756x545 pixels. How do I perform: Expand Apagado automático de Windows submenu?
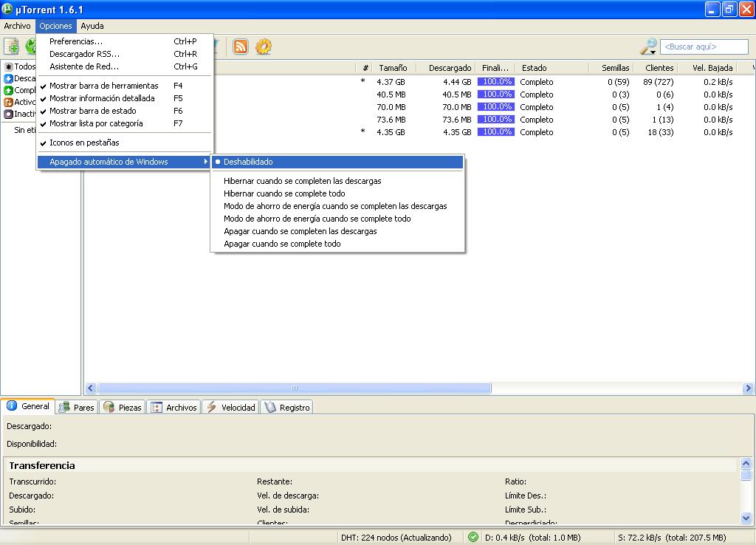tap(124, 162)
